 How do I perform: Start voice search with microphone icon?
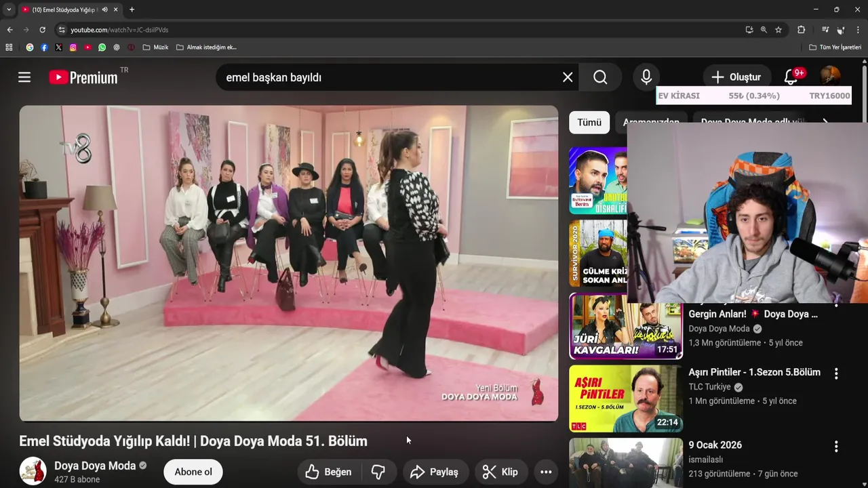coord(646,77)
